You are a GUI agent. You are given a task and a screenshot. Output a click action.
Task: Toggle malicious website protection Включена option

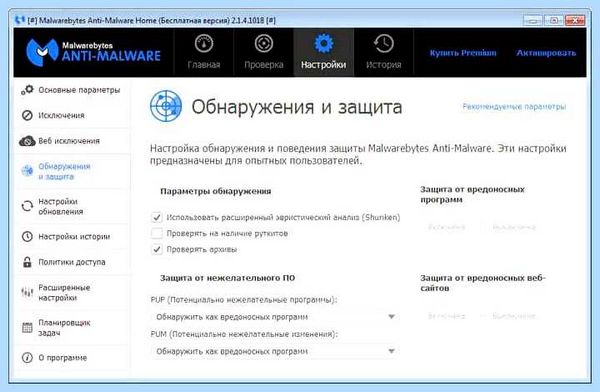coord(446,316)
